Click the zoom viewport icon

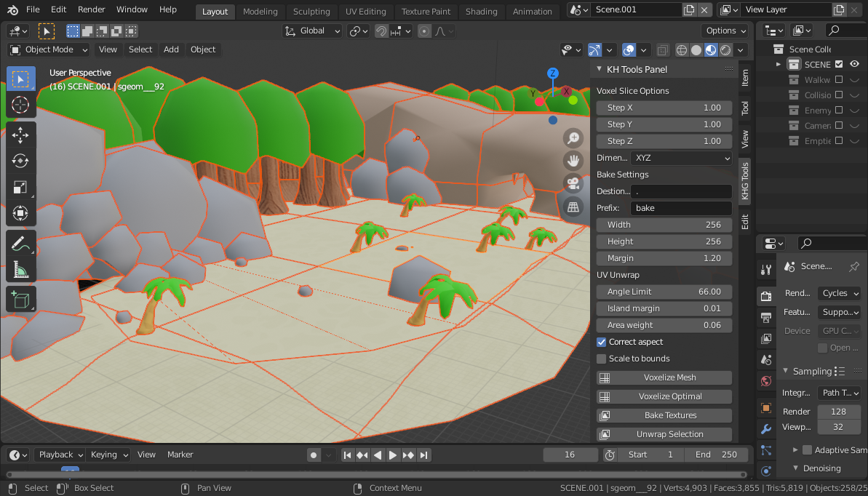pos(573,138)
